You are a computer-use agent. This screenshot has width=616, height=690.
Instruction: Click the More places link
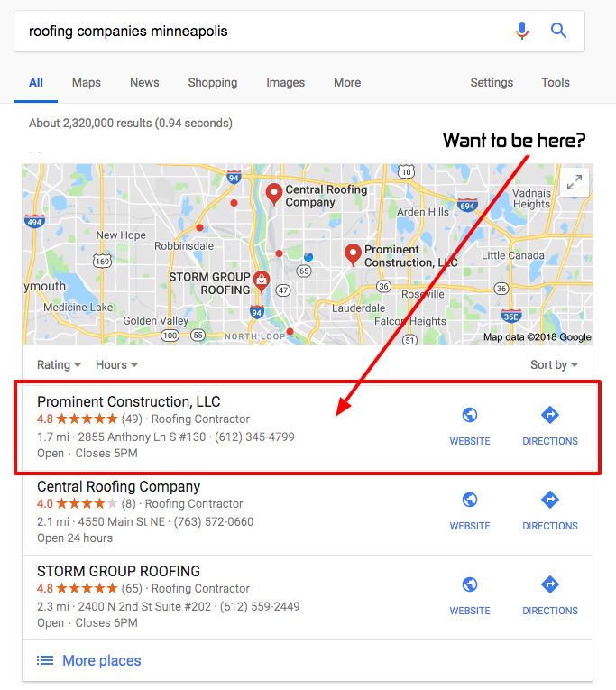[x=89, y=660]
